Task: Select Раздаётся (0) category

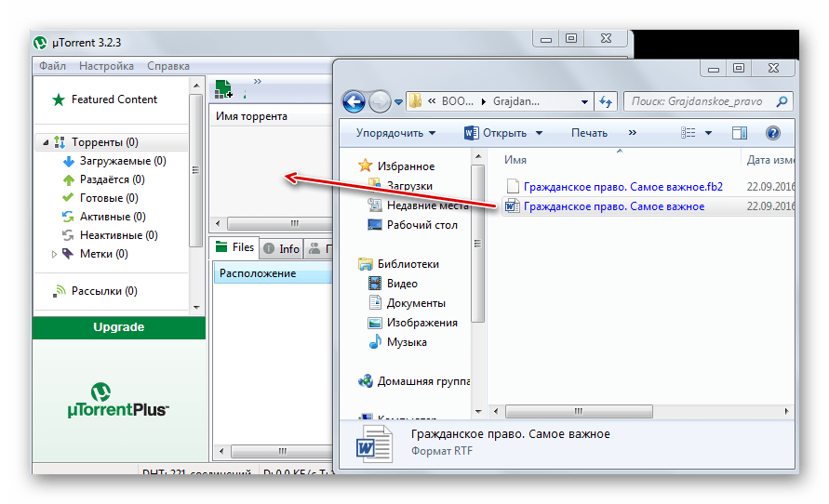Action: point(103,179)
